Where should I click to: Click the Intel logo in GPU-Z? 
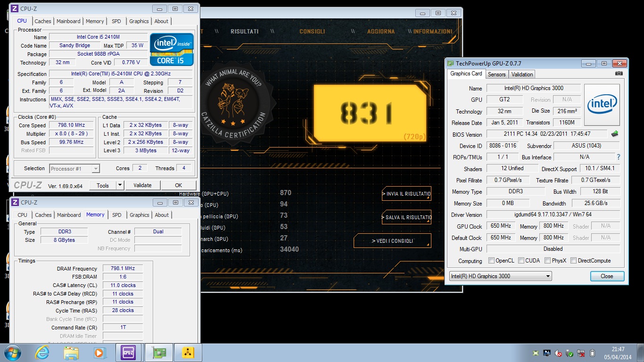(602, 105)
